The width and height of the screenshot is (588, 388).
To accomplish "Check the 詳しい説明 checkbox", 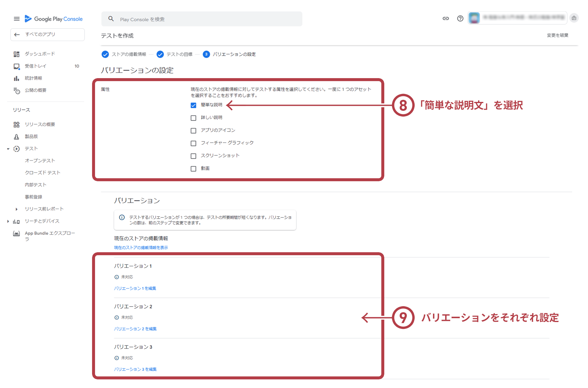I will click(193, 118).
